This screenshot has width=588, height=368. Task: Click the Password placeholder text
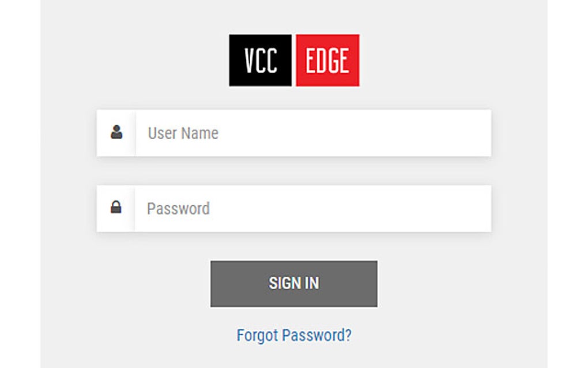pyautogui.click(x=178, y=208)
